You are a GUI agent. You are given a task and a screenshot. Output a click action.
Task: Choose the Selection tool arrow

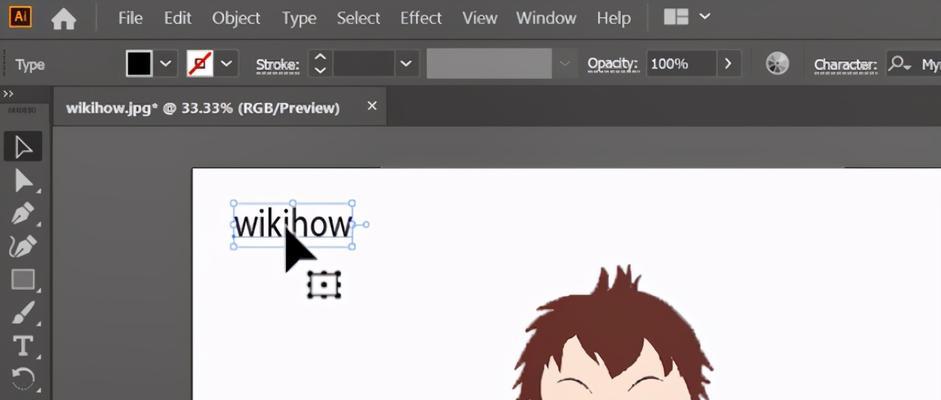point(23,147)
